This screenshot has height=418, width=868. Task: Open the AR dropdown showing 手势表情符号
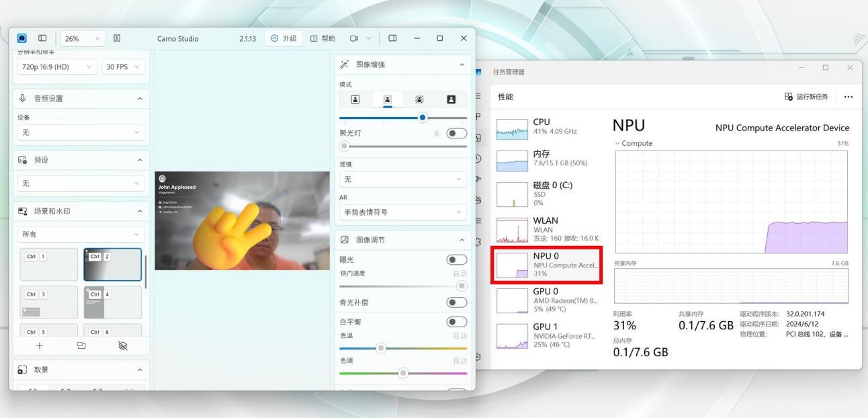402,212
